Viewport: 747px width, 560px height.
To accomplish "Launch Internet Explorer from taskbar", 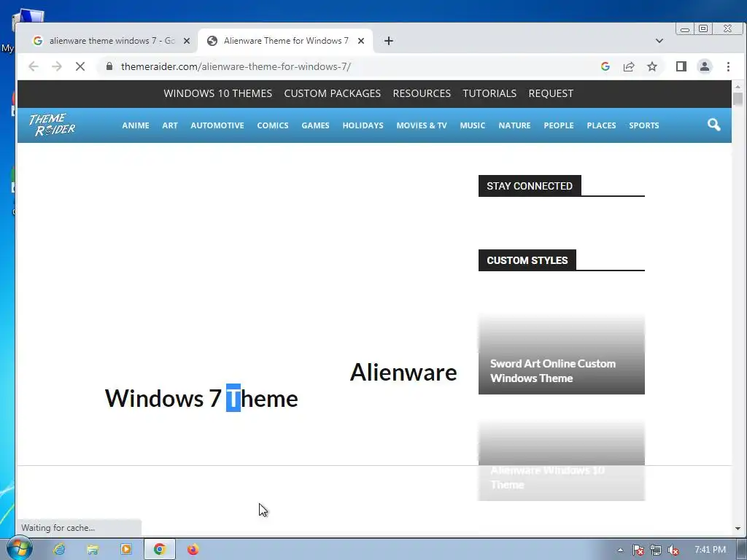I will 59,550.
